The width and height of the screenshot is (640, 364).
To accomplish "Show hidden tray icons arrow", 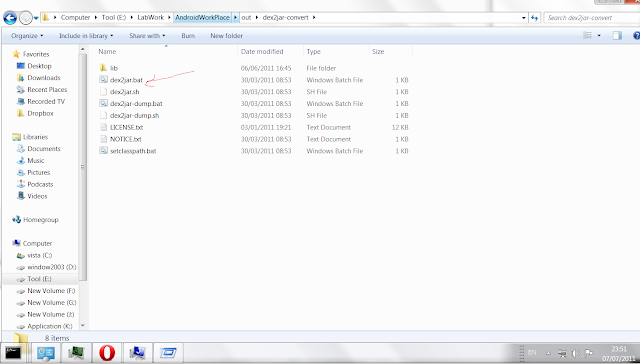I will coord(548,353).
